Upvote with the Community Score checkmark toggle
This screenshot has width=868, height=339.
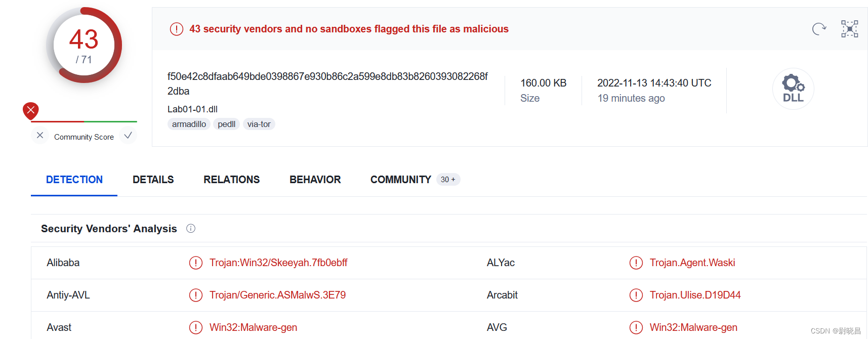128,136
